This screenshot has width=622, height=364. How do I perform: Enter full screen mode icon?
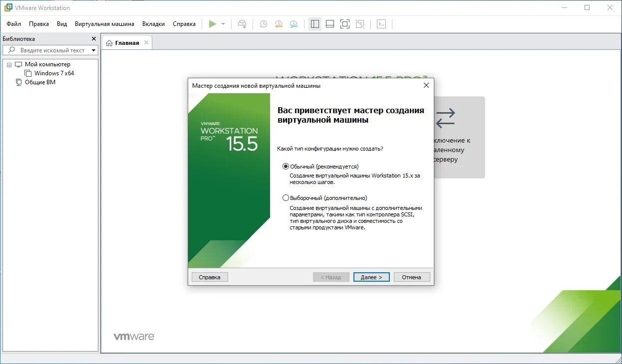[345, 24]
